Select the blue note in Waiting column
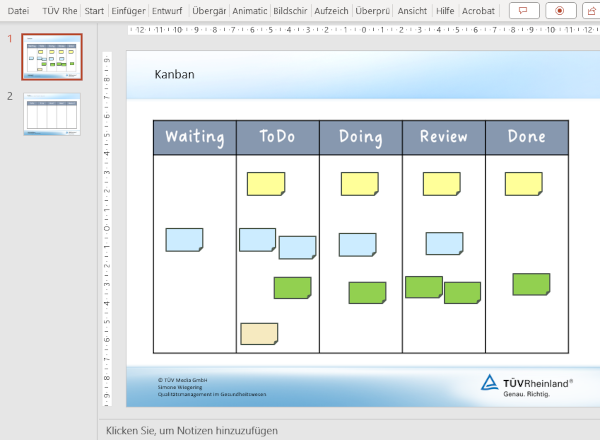Image resolution: width=600 pixels, height=440 pixels. (184, 239)
